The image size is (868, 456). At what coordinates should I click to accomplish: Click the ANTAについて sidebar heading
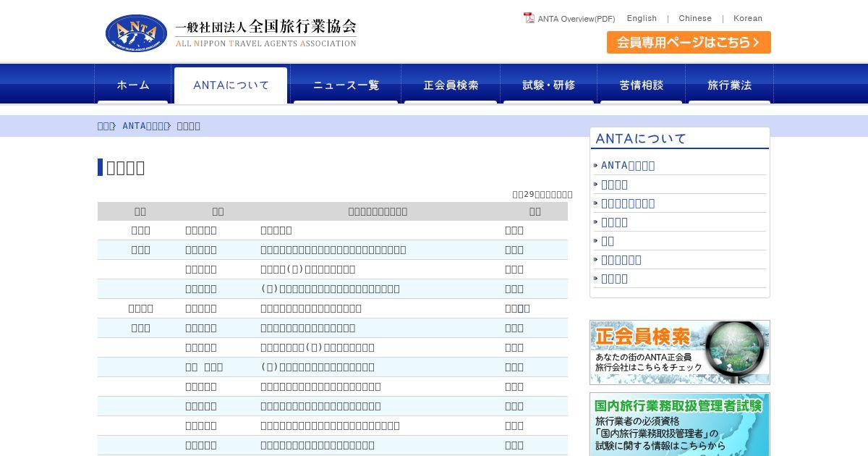(x=680, y=138)
